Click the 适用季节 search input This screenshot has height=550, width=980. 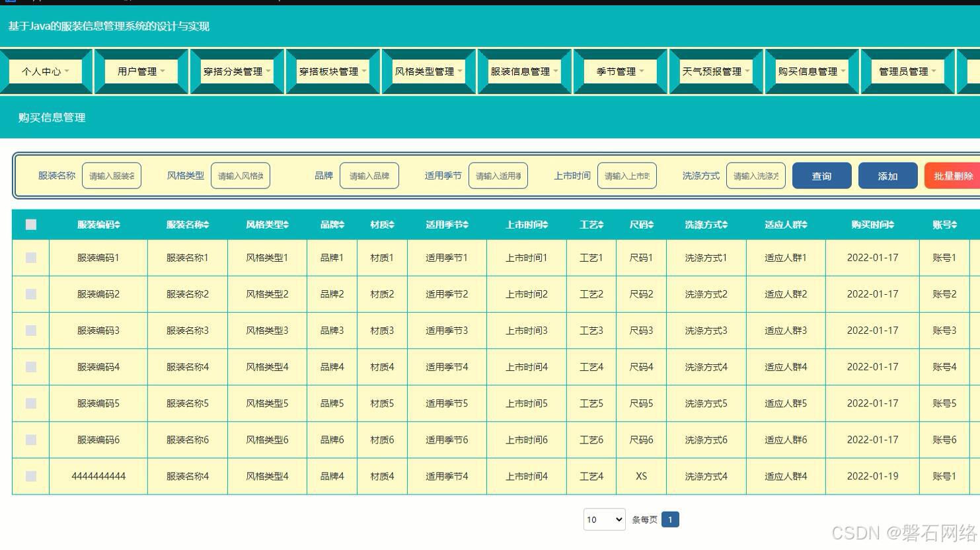click(x=498, y=176)
